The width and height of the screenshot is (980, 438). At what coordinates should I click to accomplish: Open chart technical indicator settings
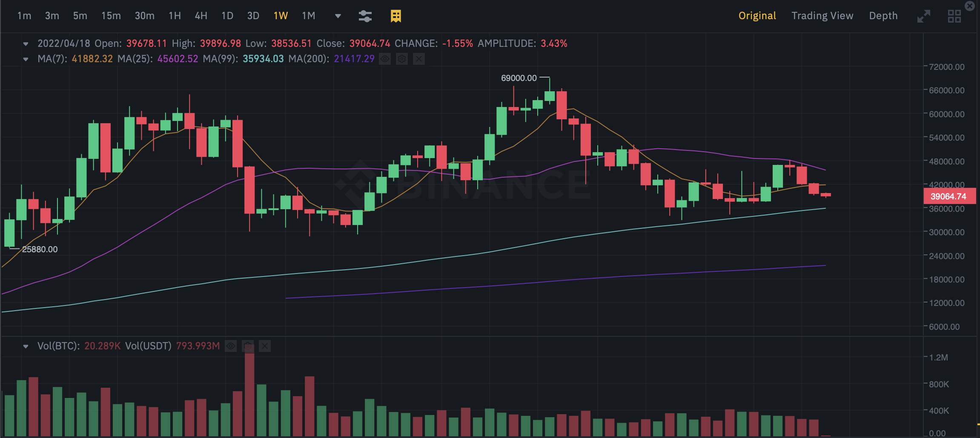365,16
